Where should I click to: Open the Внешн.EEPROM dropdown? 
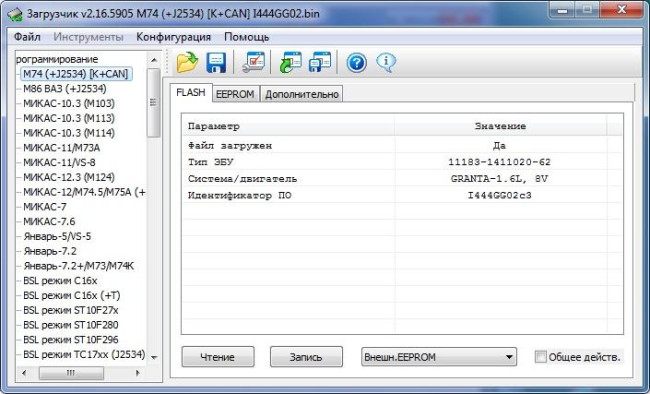point(439,357)
